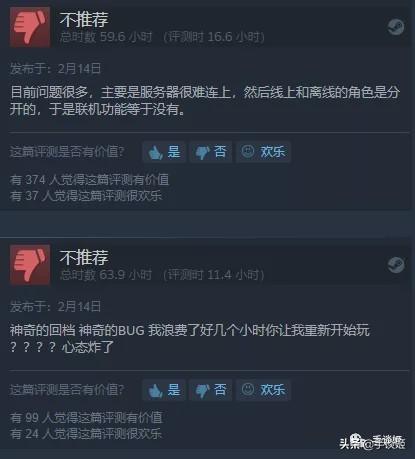Select the second review's 发布于 2月14日 date
The width and height of the screenshot is (415, 459).
click(55, 306)
